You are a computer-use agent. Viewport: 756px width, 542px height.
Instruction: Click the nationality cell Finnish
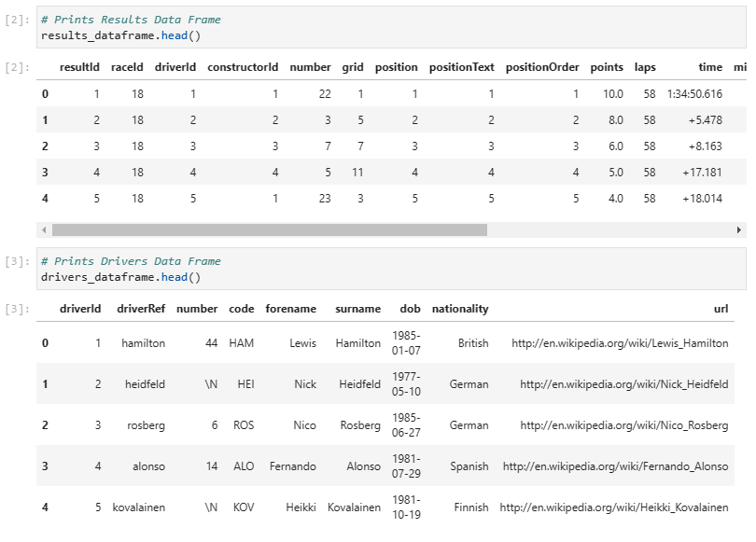click(471, 507)
